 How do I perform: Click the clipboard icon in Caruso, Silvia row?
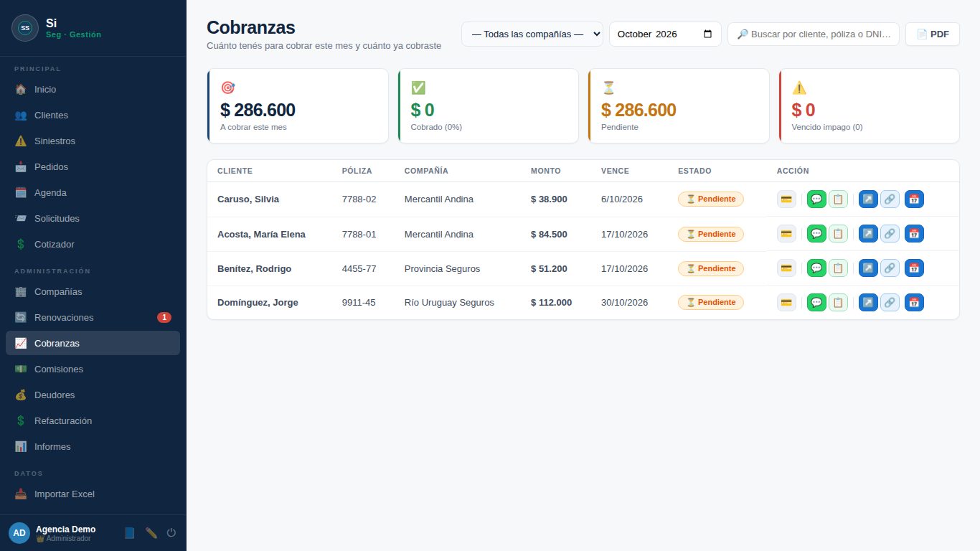coord(838,199)
